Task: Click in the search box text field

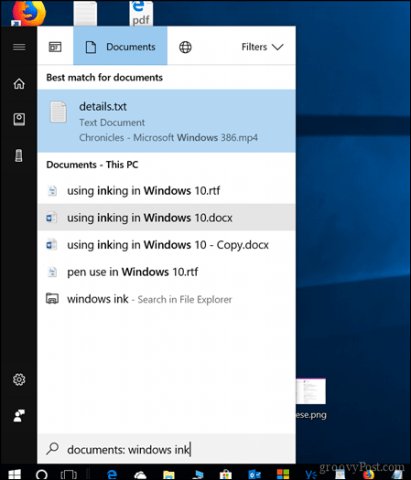Action: click(x=166, y=449)
